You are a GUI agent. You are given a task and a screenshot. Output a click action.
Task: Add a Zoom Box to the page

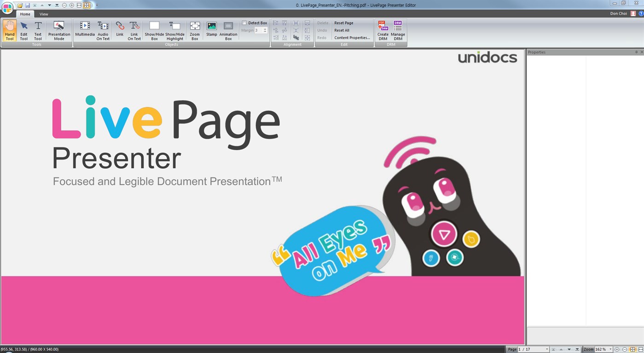coord(194,30)
